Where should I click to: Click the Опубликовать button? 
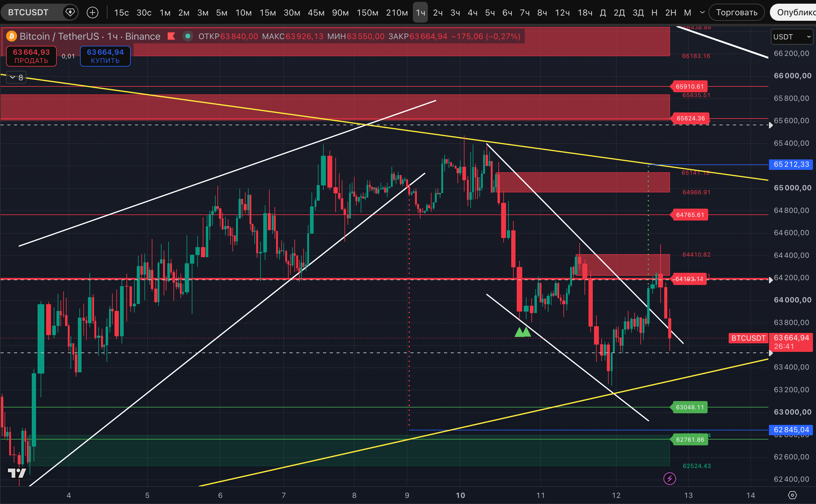[793, 12]
